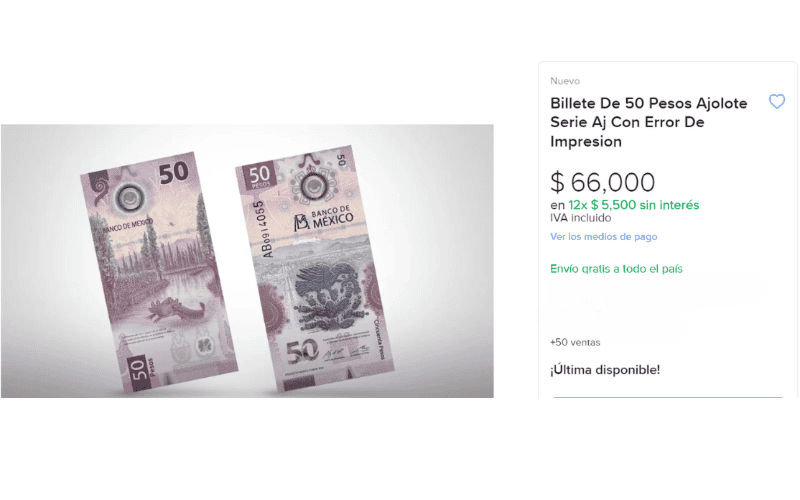Click the +50 ventas seller stat
This screenshot has width=800, height=500.
pos(575,342)
